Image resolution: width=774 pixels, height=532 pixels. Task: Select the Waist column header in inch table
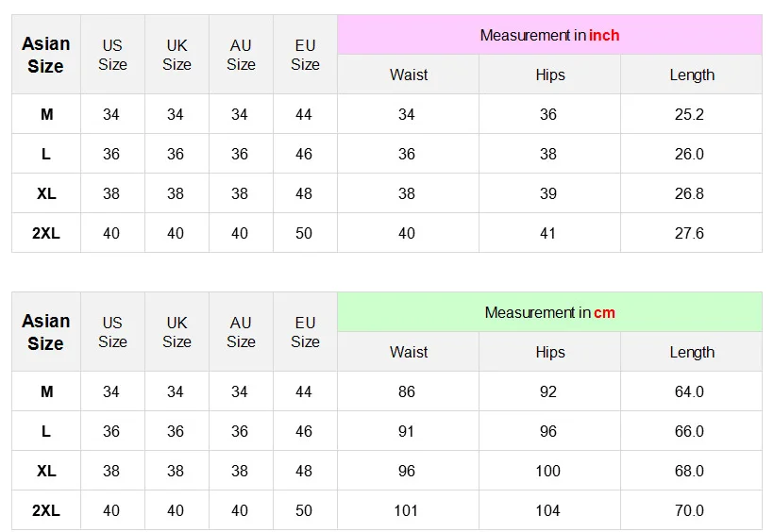click(408, 75)
